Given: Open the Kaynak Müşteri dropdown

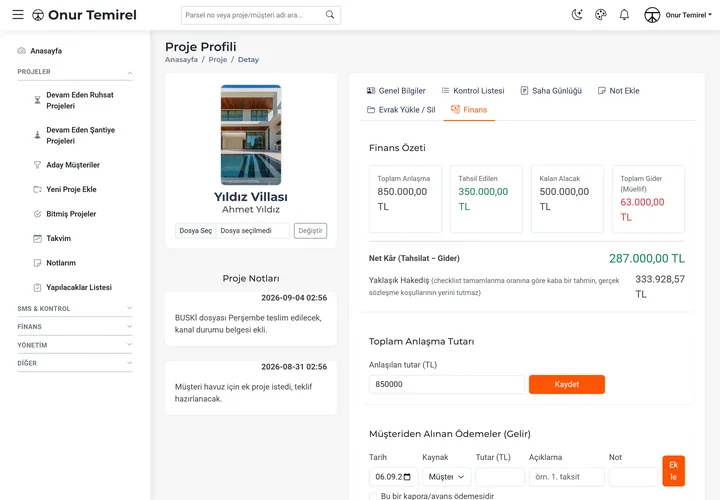Looking at the screenshot, I should (x=446, y=477).
